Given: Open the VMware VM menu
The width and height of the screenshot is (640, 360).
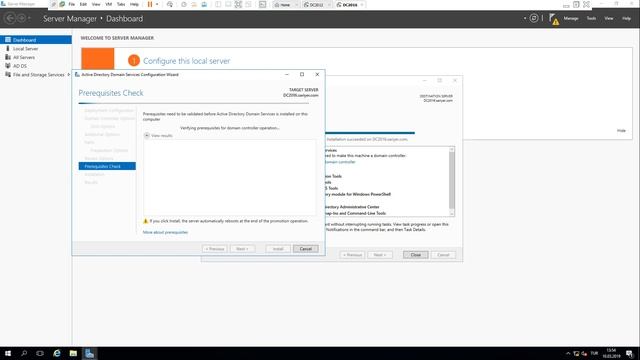Looking at the screenshot, I should (x=109, y=4).
